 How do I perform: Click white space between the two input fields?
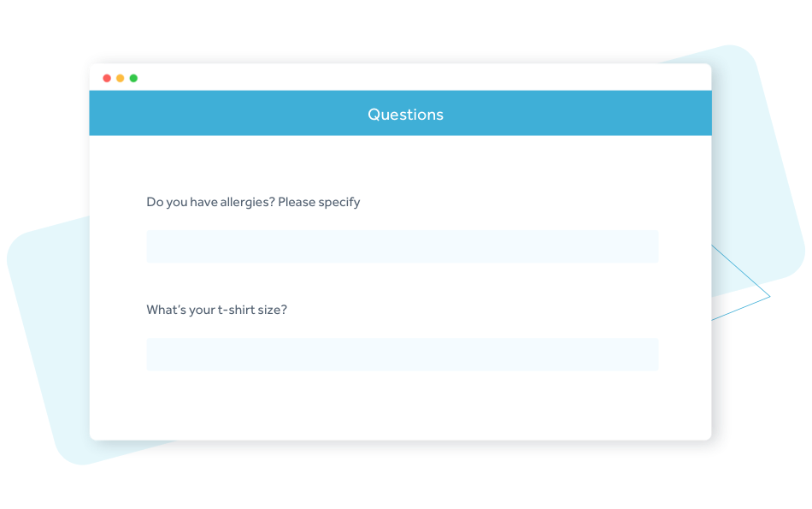tap(402, 287)
